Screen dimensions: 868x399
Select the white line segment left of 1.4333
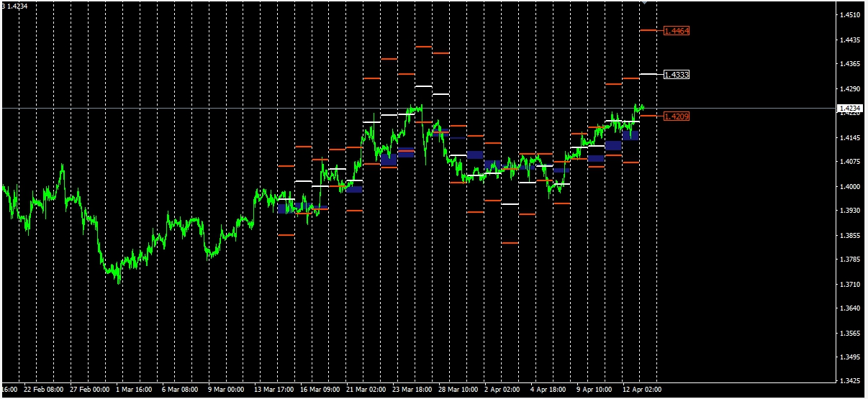click(647, 74)
